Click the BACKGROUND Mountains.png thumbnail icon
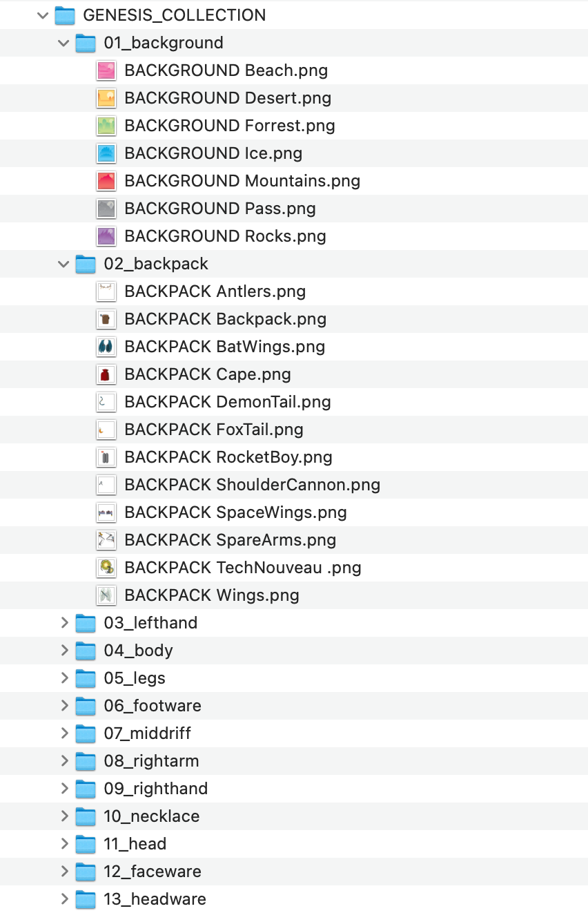 pyautogui.click(x=106, y=181)
